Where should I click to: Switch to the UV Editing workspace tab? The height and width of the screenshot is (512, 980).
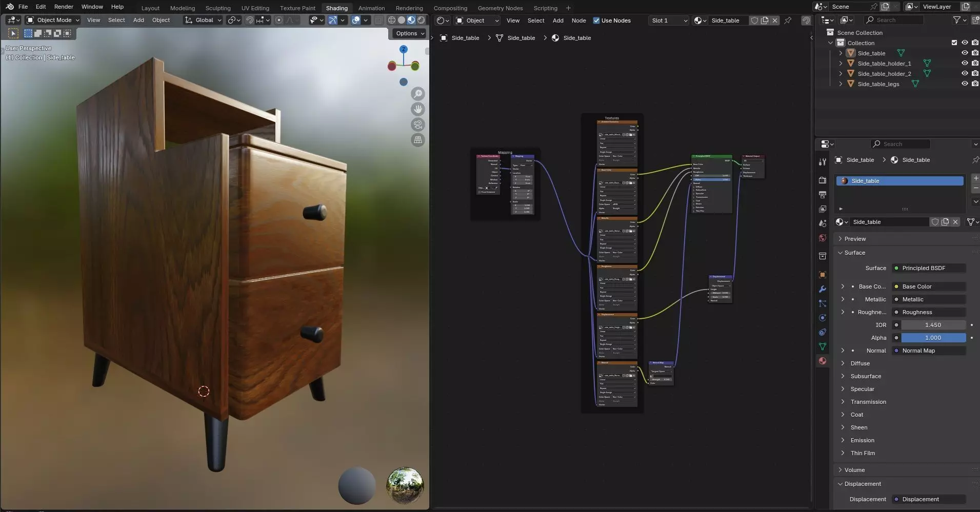255,8
